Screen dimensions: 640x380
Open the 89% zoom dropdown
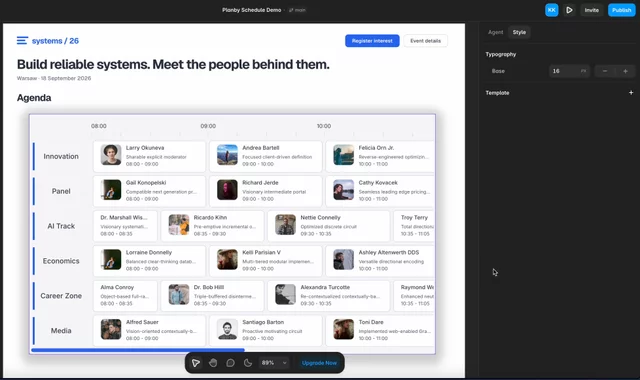point(274,363)
